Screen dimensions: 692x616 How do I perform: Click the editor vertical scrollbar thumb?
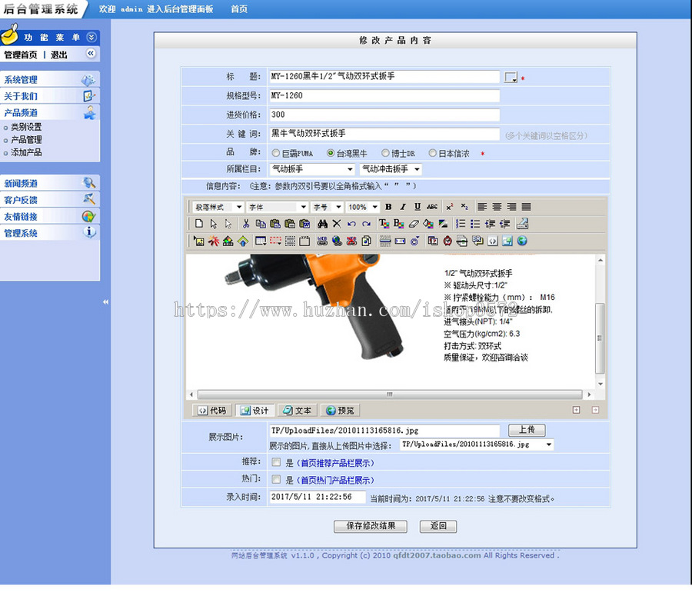pos(599,338)
